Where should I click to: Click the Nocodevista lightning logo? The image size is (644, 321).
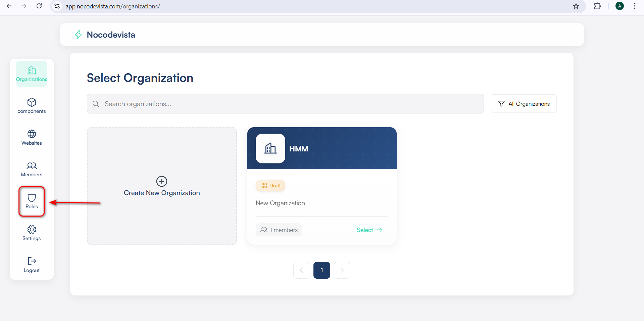pos(78,35)
